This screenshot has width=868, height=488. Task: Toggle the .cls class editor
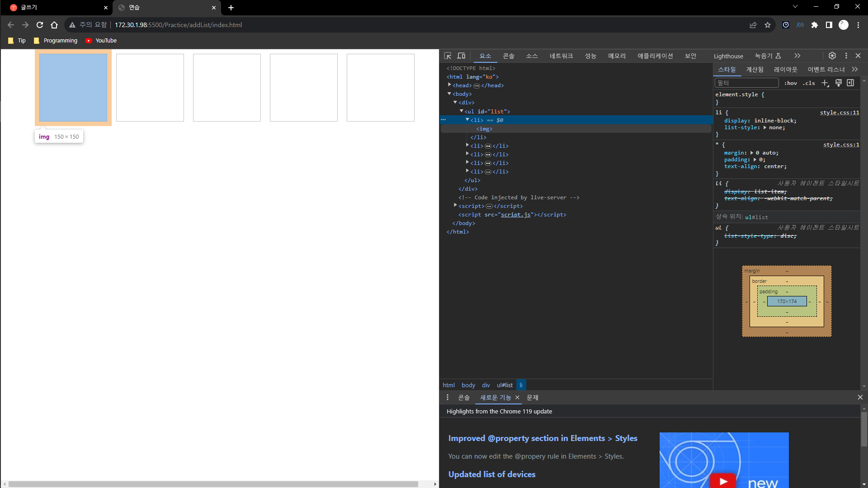pos(809,83)
